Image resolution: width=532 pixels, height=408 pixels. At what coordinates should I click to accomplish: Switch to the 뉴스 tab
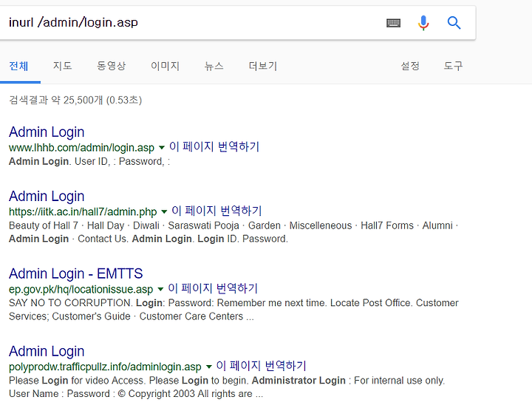click(214, 66)
